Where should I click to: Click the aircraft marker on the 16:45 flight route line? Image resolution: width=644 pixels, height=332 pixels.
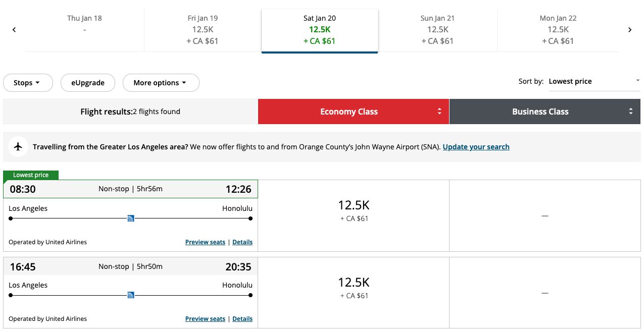131,295
